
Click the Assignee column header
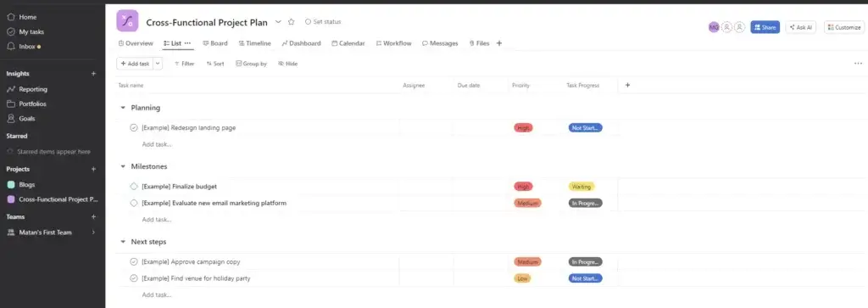pyautogui.click(x=414, y=86)
